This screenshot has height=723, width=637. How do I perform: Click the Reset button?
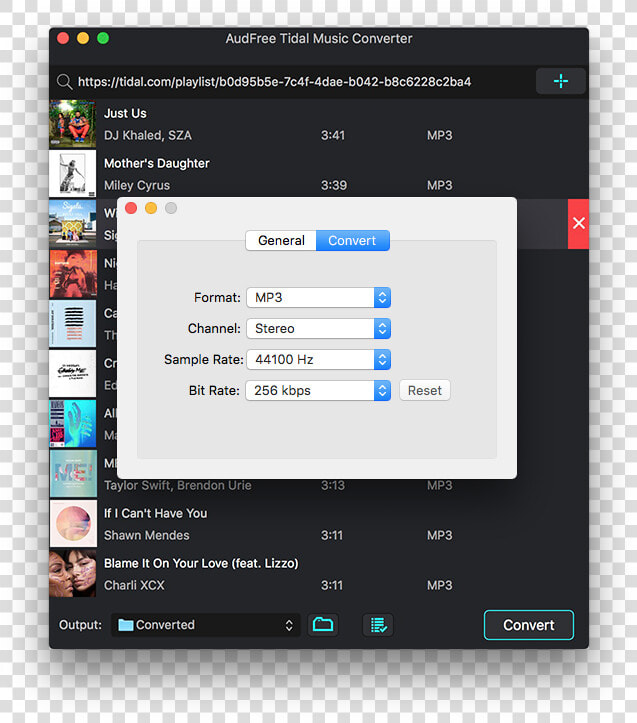(x=425, y=391)
